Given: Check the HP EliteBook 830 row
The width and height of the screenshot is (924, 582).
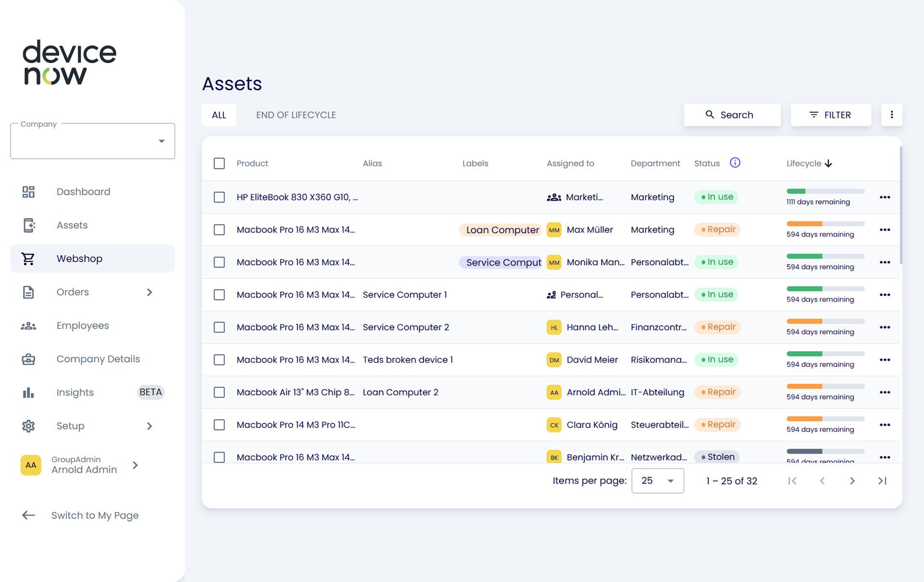Looking at the screenshot, I should pos(219,197).
